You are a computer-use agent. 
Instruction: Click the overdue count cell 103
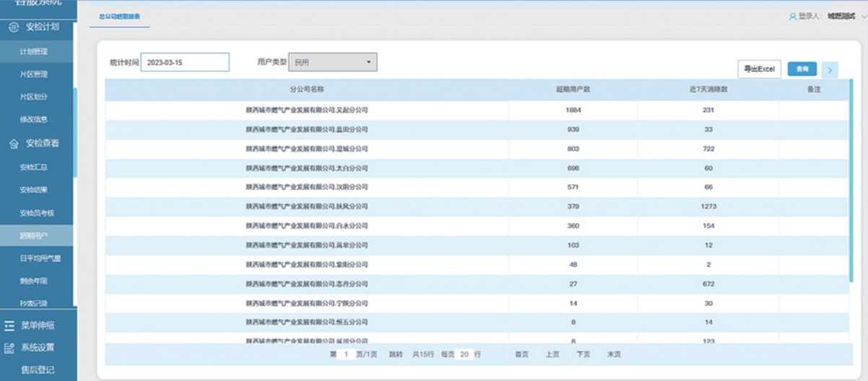(x=573, y=245)
